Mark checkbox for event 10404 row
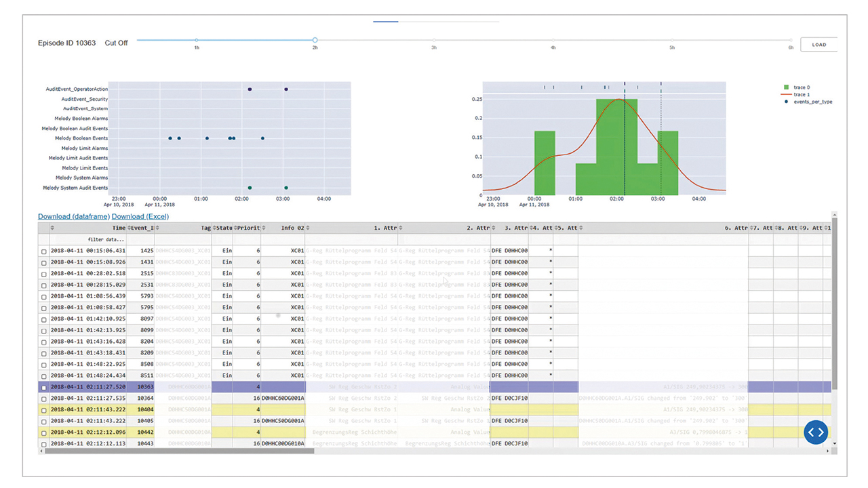The width and height of the screenshot is (868, 488). click(x=44, y=410)
